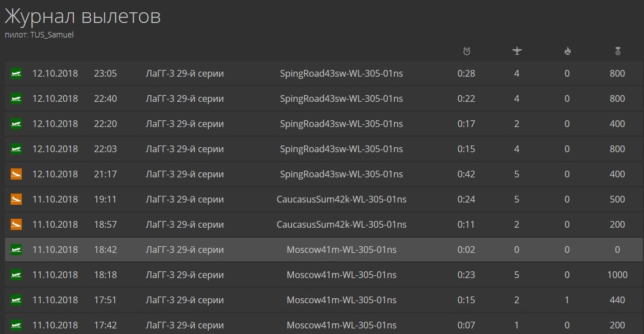Click the ЛаГГ-3 aircraft in 22:20 row
This screenshot has width=644, height=334.
pyautogui.click(x=185, y=124)
